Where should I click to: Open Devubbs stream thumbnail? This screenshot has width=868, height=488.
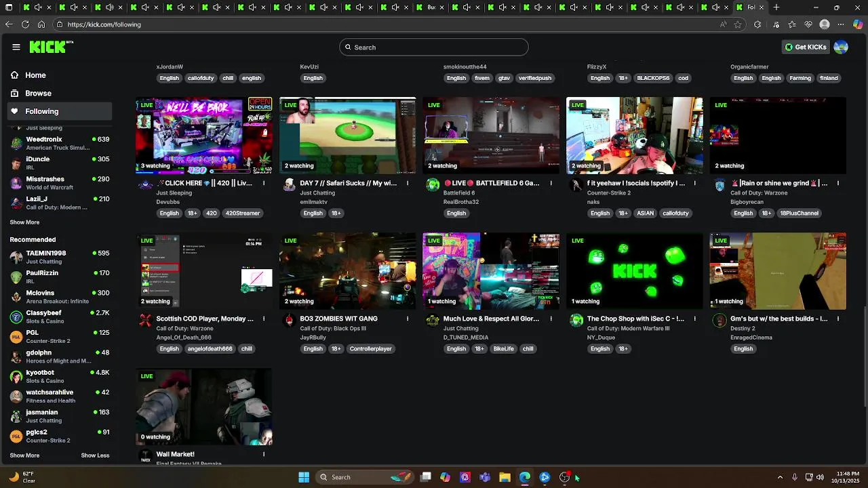(x=204, y=136)
